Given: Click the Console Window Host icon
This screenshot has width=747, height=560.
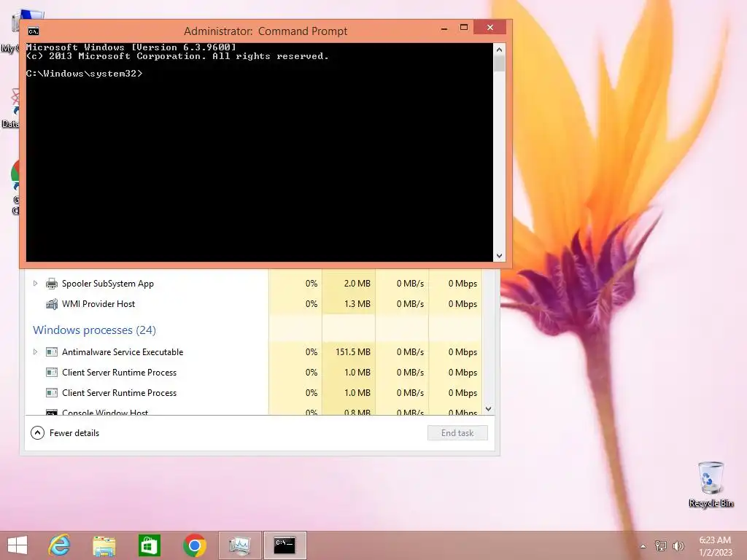Looking at the screenshot, I should 52,412.
